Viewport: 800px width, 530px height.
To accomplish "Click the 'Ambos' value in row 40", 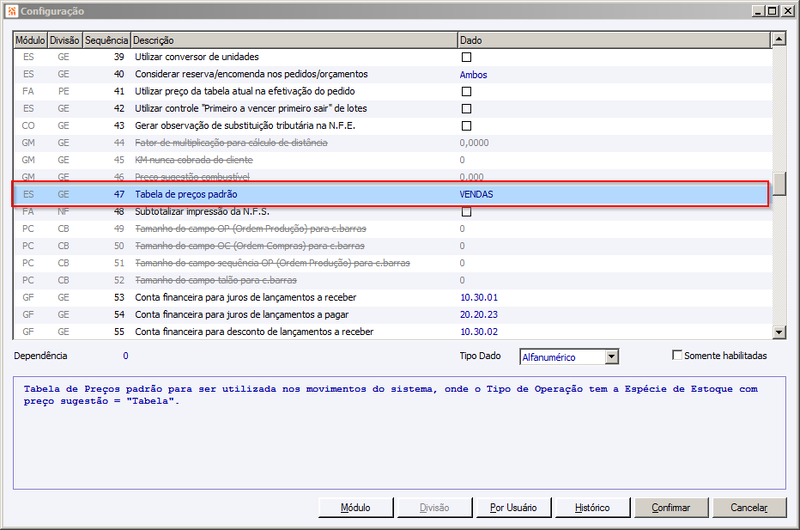I will (x=473, y=74).
